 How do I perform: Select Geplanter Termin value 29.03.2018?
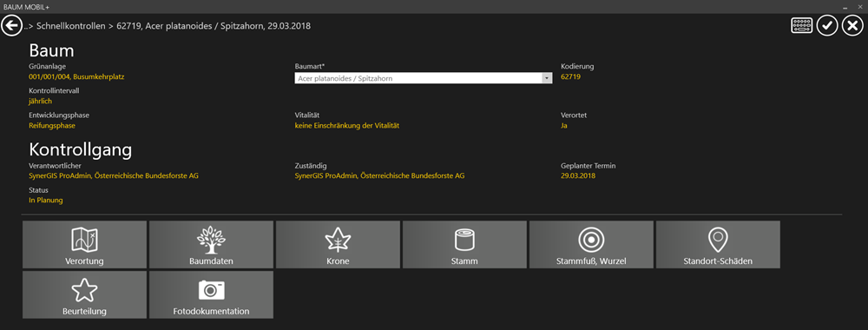tap(578, 175)
